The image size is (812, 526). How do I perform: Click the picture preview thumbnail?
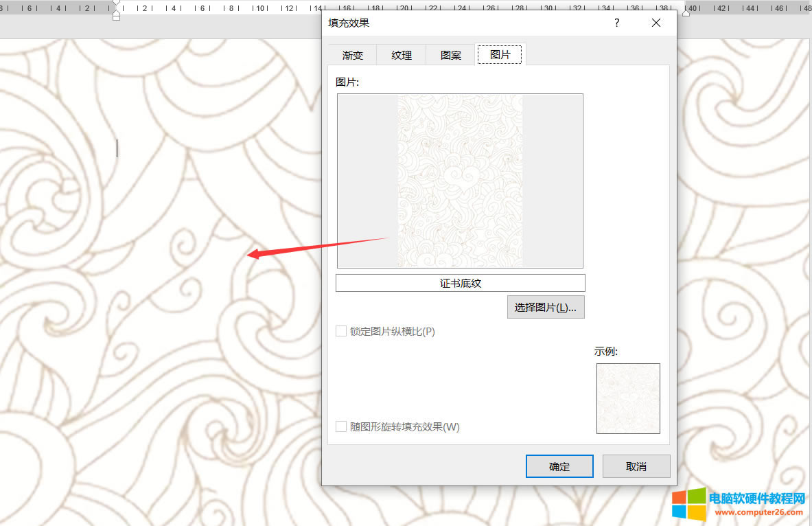tap(460, 181)
